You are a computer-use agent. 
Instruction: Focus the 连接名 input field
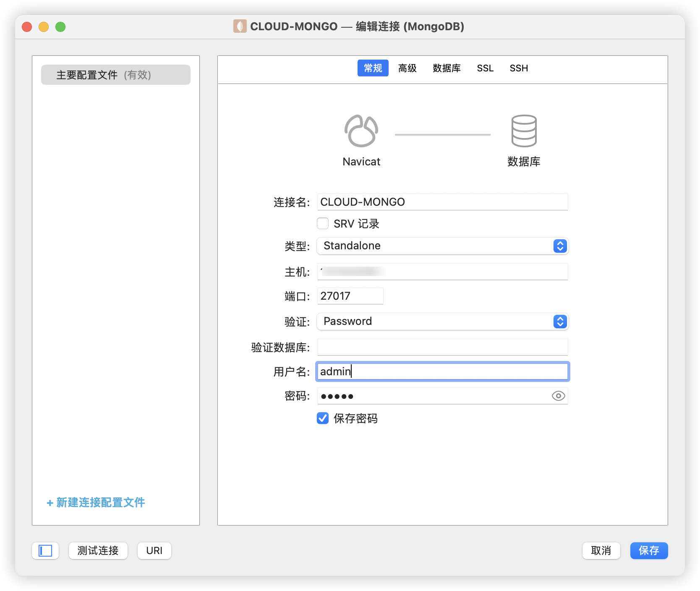click(x=443, y=202)
